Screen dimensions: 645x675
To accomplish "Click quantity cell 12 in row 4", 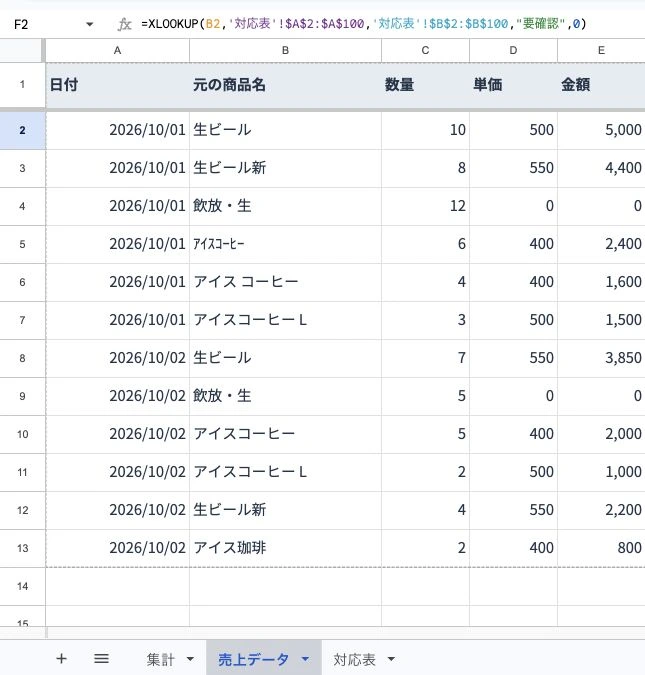I will pos(425,206).
